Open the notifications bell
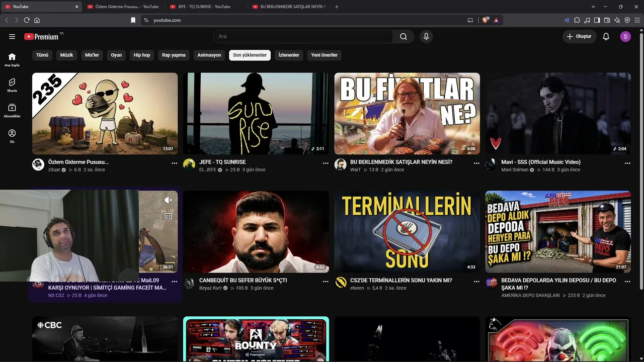 [x=606, y=37]
